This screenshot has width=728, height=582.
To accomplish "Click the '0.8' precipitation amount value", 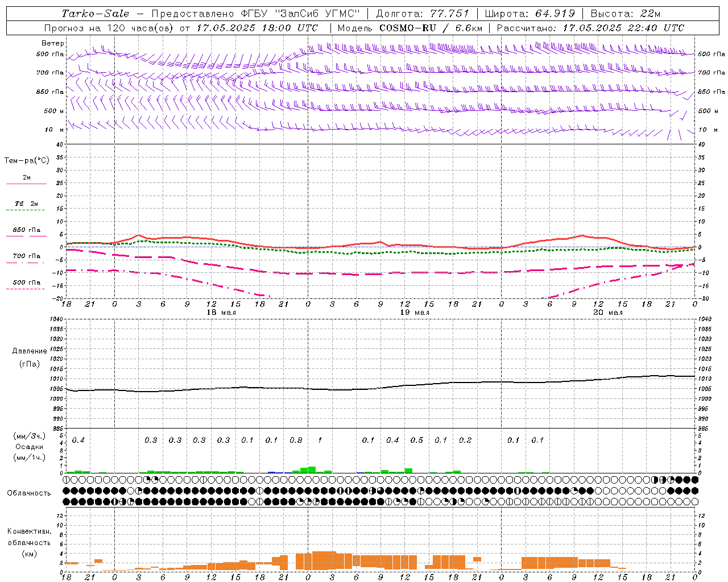I will tap(296, 440).
